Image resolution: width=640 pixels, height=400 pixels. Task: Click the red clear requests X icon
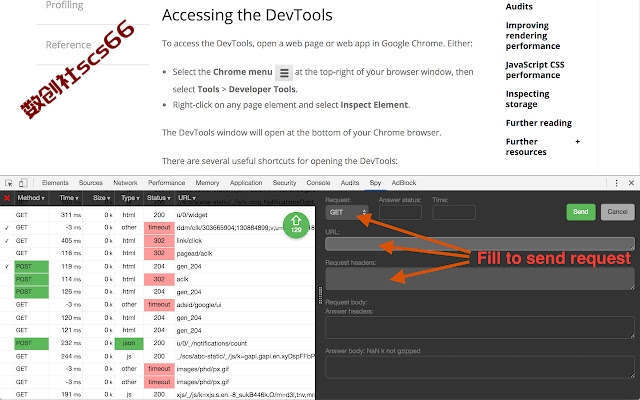click(x=7, y=198)
